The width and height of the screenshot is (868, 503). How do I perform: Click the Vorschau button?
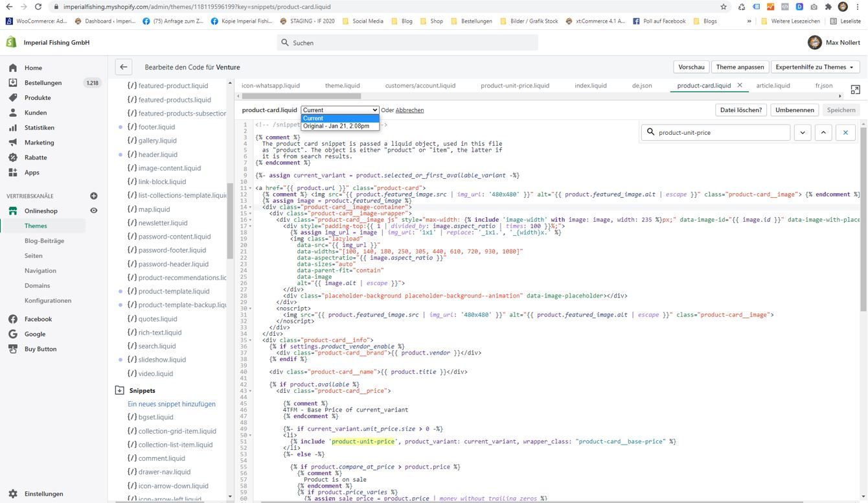[x=691, y=67]
